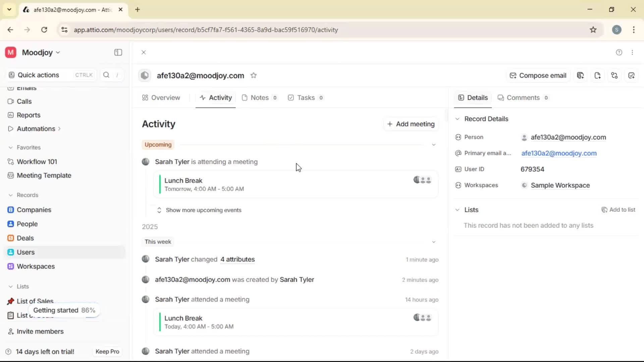This screenshot has width=644, height=362.
Task: Open the Meeting Template favorite
Action: point(43,175)
